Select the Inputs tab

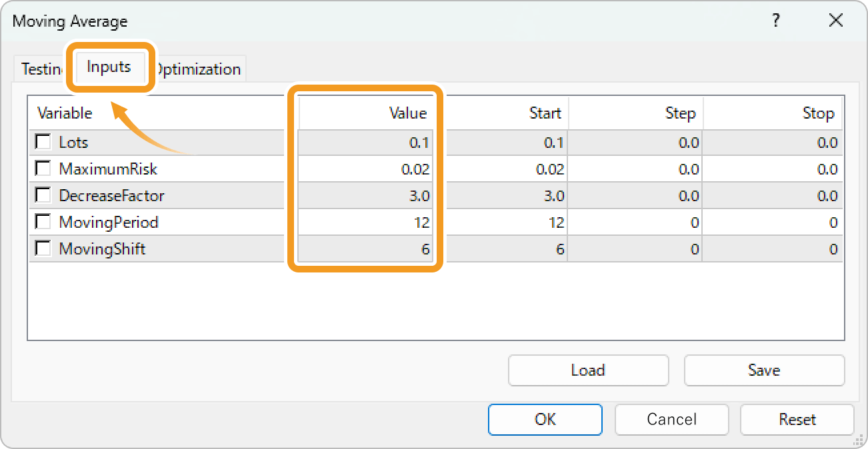tap(109, 67)
